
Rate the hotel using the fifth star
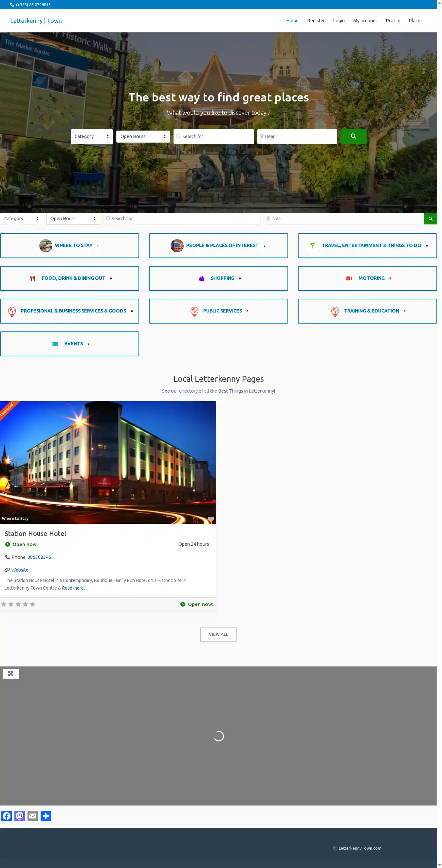coord(33,604)
